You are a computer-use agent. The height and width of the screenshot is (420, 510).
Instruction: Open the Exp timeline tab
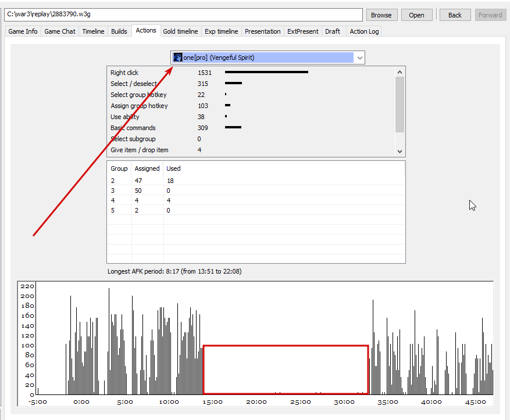pos(222,31)
